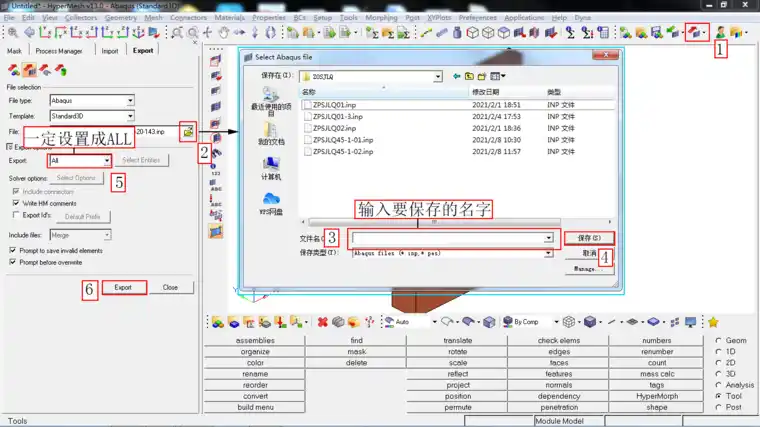Image resolution: width=760 pixels, height=427 pixels.
Task: Click up-one-level folder icon in dialog
Action: (x=469, y=76)
